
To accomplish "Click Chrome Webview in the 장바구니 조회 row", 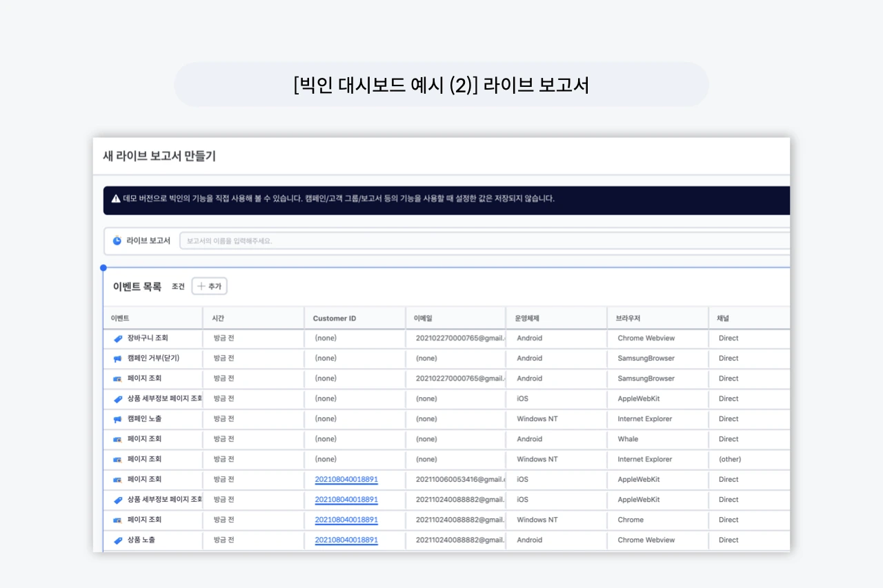I will pos(646,338).
